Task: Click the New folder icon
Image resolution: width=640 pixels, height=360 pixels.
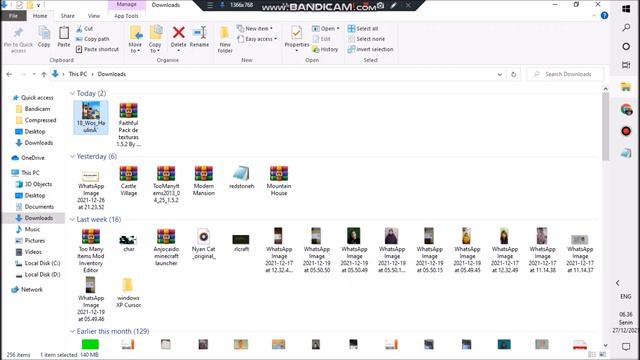Action: coord(224,33)
